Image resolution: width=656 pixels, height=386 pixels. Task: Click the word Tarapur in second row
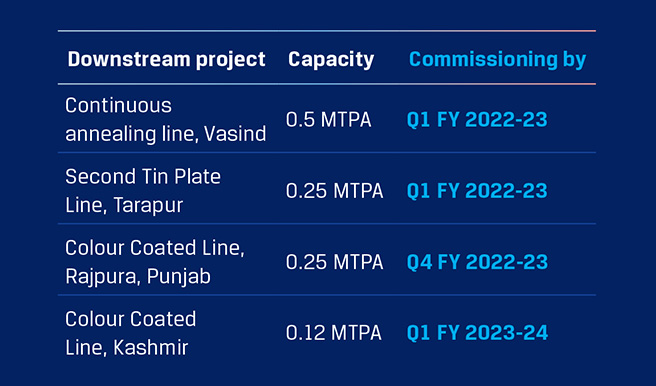148,205
